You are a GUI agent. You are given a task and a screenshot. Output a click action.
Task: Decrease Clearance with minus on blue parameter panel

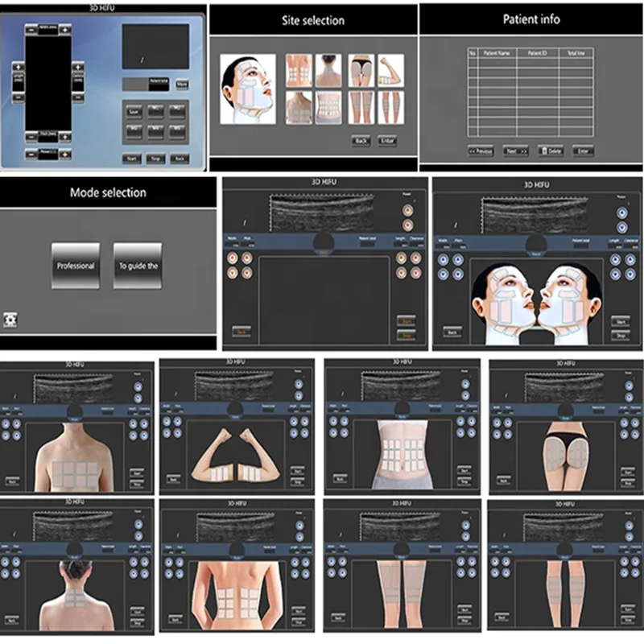77,97
